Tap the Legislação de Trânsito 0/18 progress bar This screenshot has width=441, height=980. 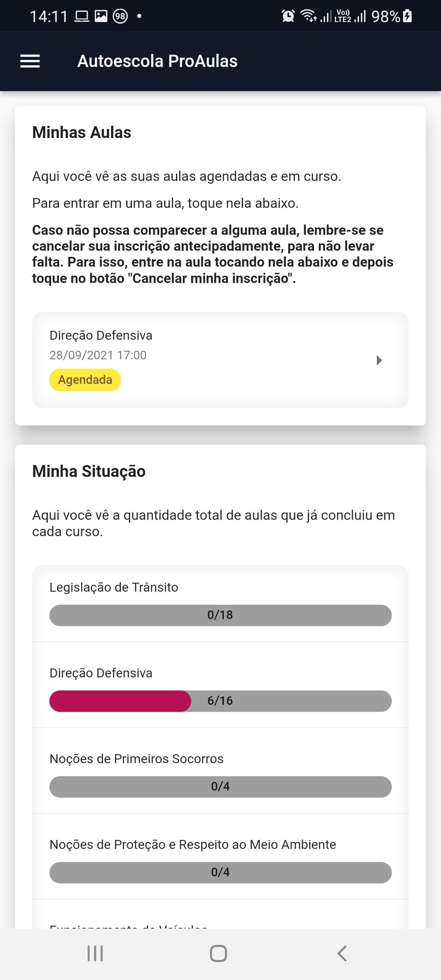coord(220,615)
